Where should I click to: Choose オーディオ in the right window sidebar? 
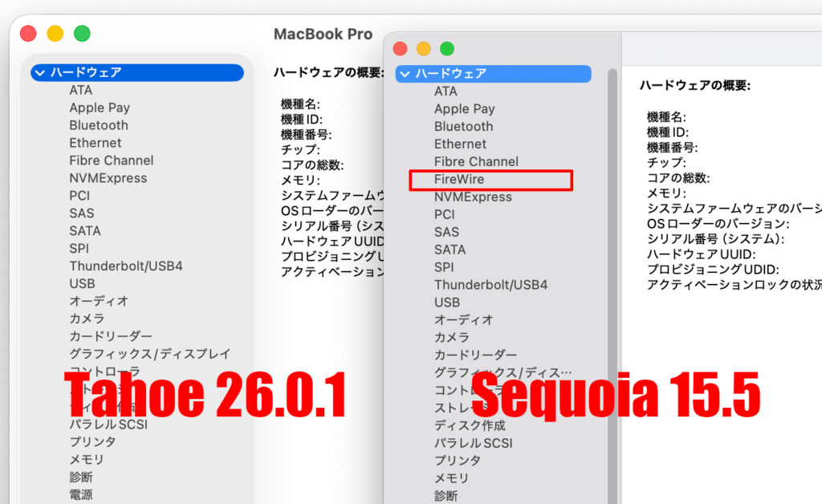tap(464, 319)
